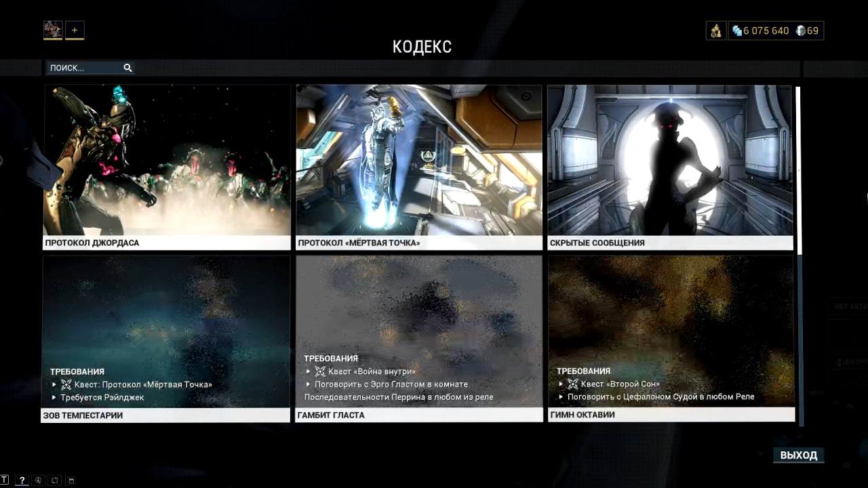Image resolution: width=868 pixels, height=488 pixels.
Task: Click into the ПОИСК search field
Action: (90, 68)
